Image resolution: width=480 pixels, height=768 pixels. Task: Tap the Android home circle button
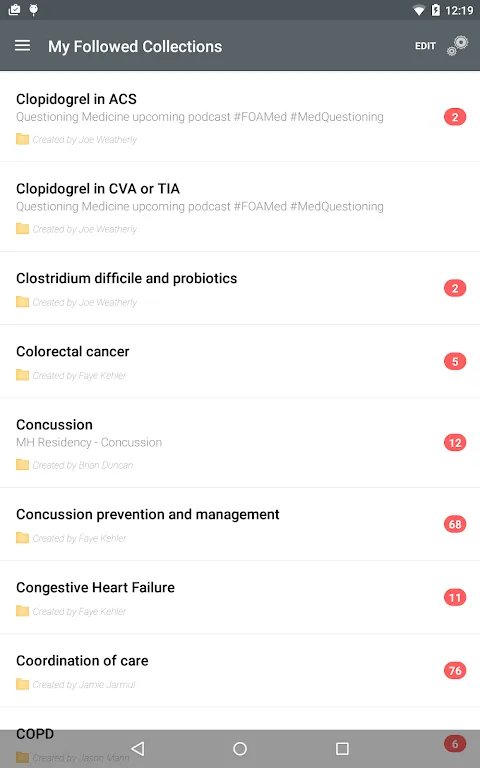(x=240, y=748)
